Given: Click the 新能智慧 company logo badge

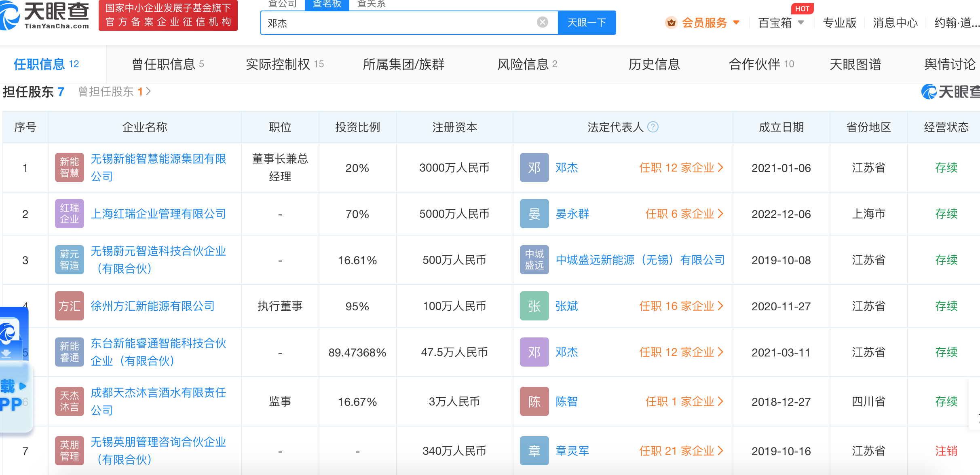Looking at the screenshot, I should click(69, 168).
